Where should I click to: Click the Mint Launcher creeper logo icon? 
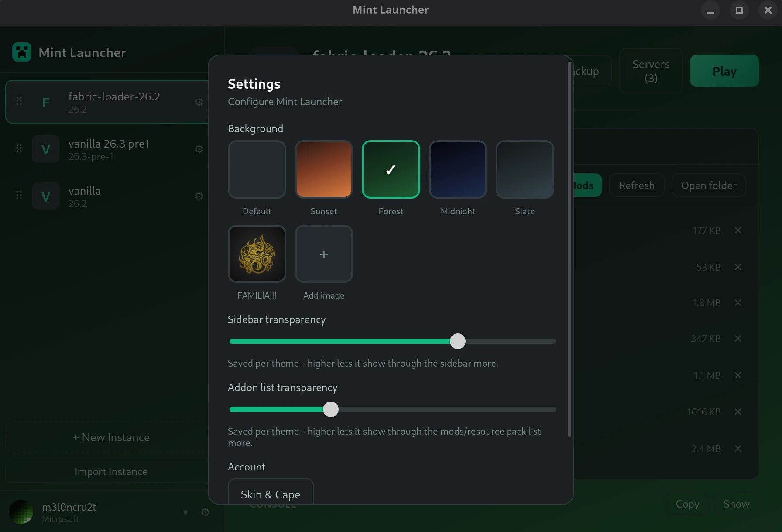coord(22,52)
